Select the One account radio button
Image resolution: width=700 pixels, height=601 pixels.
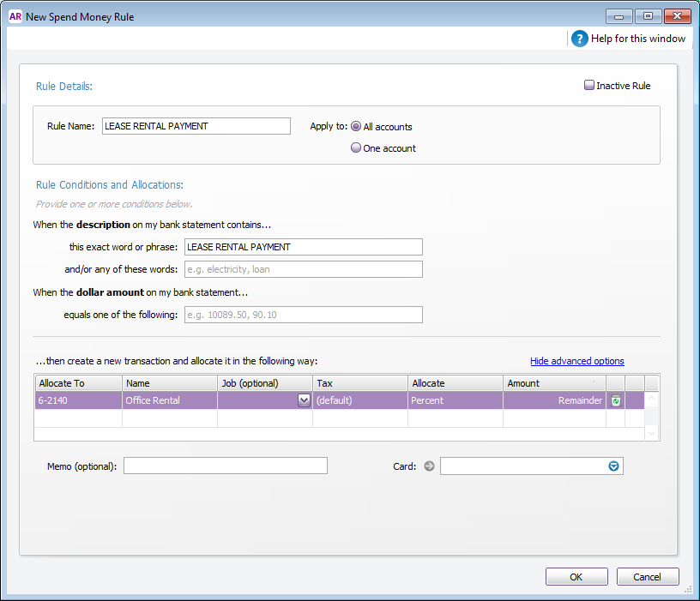coord(356,147)
